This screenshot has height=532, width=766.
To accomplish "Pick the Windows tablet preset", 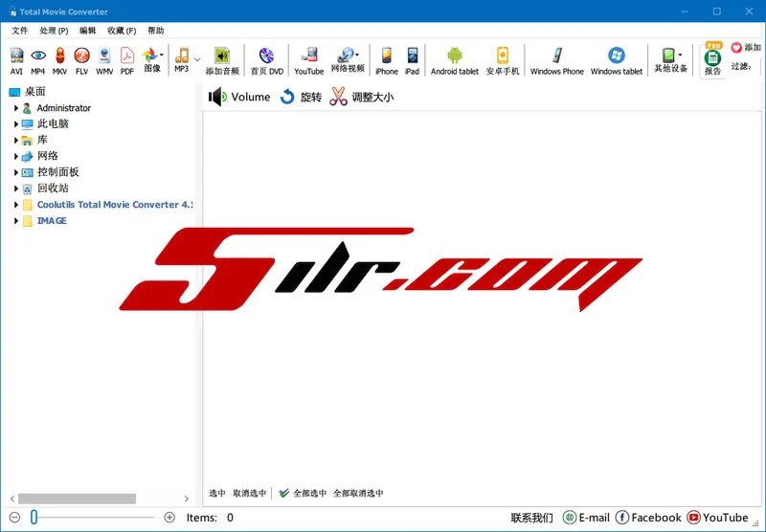I will tap(617, 61).
